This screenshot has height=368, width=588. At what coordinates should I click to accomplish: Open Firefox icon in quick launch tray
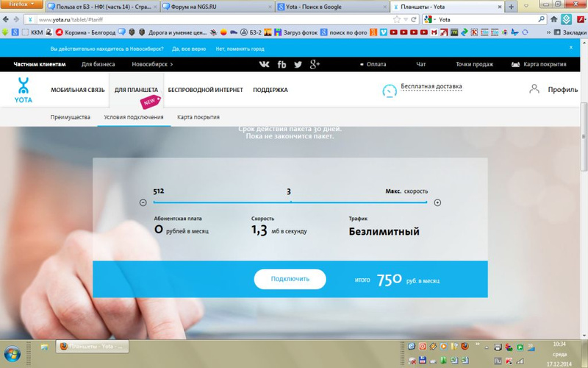point(465,346)
